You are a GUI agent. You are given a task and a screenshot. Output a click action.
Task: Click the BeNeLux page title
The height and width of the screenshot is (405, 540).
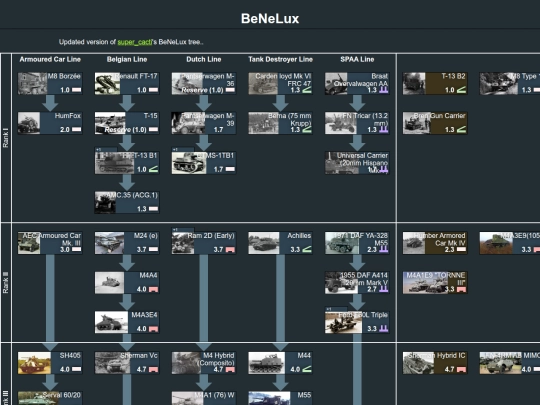(270, 19)
